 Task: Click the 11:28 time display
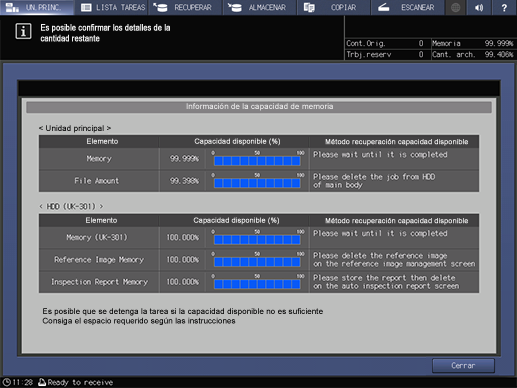(x=23, y=382)
